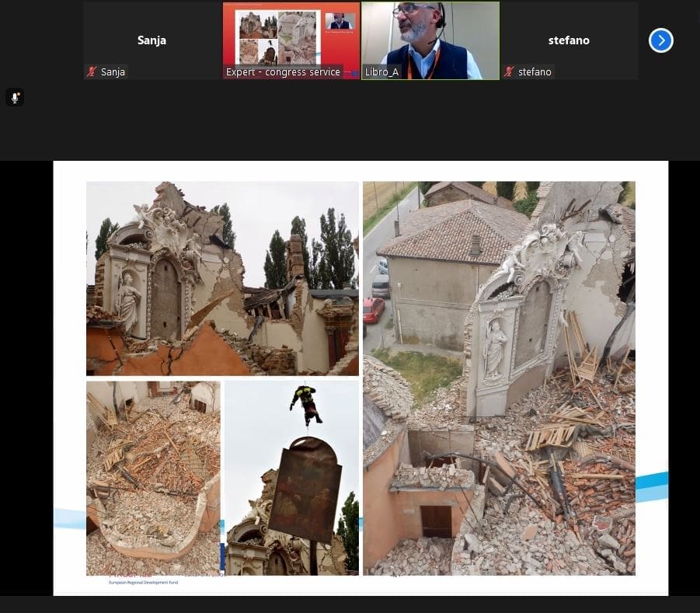Click the microphone indicator icon at left

click(x=14, y=97)
